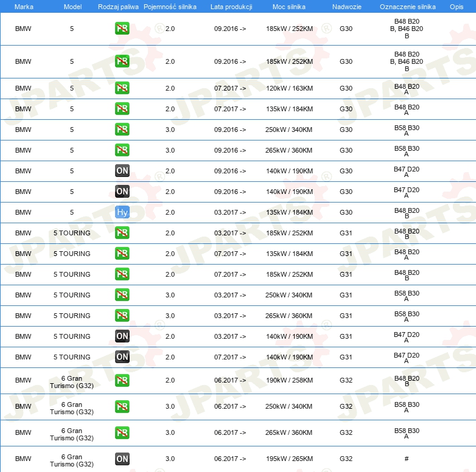Click petrol icon in the 120kW / 163KM row
This screenshot has width=476, height=472.
click(x=122, y=88)
